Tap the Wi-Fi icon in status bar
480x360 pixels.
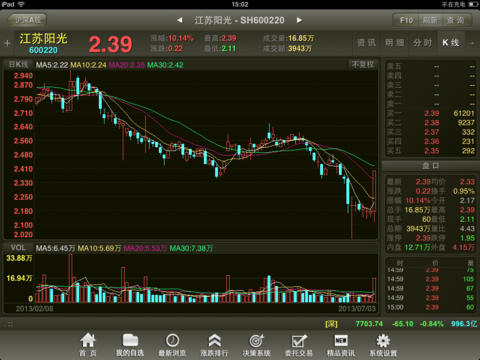[x=21, y=4]
